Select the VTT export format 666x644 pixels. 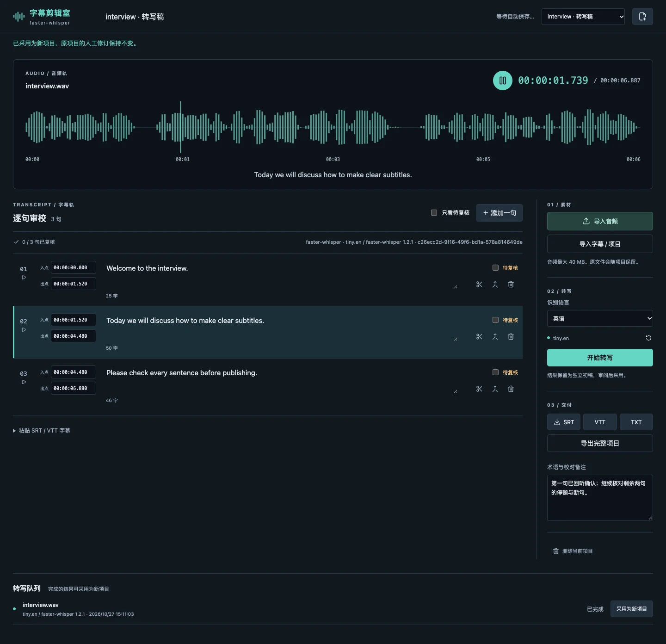pyautogui.click(x=600, y=422)
